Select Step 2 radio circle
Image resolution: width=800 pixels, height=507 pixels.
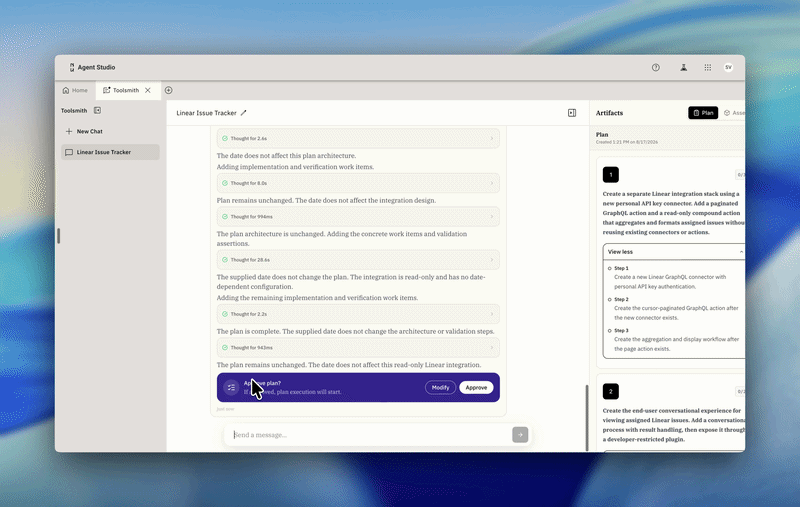610,299
